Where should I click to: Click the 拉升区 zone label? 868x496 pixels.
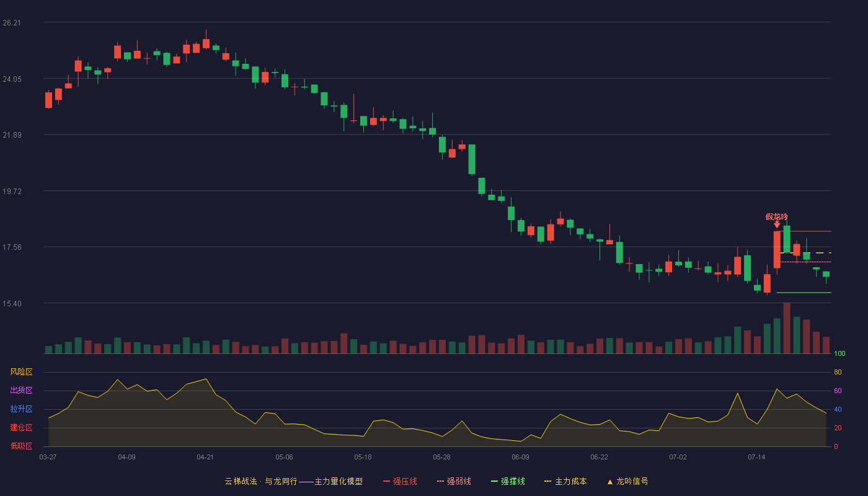coord(21,409)
